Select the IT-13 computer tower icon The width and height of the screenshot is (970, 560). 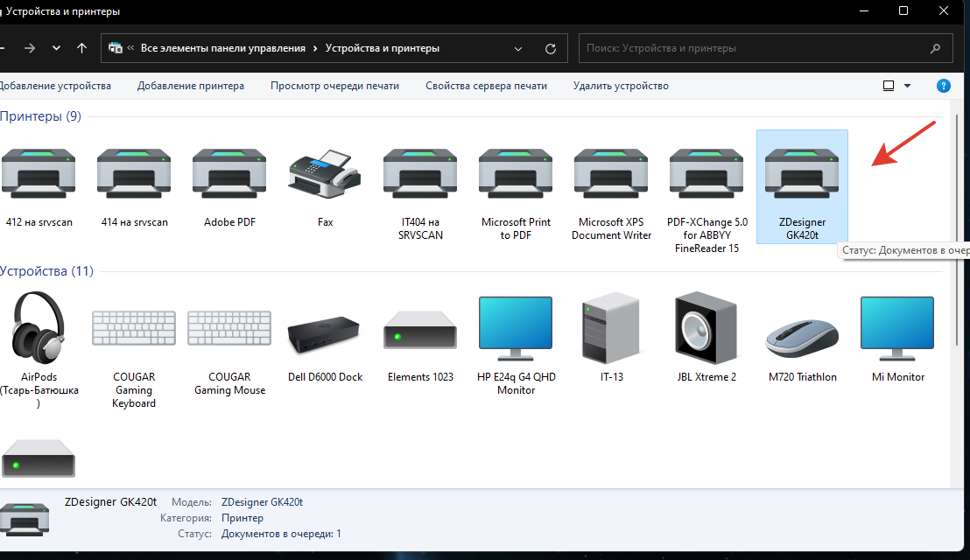click(611, 328)
